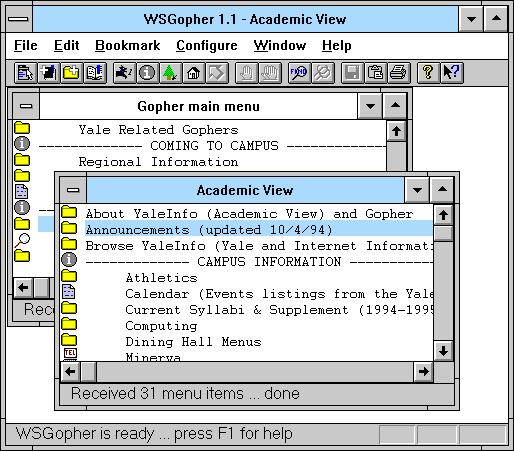Select the Current Syllabi & Supplement entry
514x451 pixels.
[x=279, y=310]
